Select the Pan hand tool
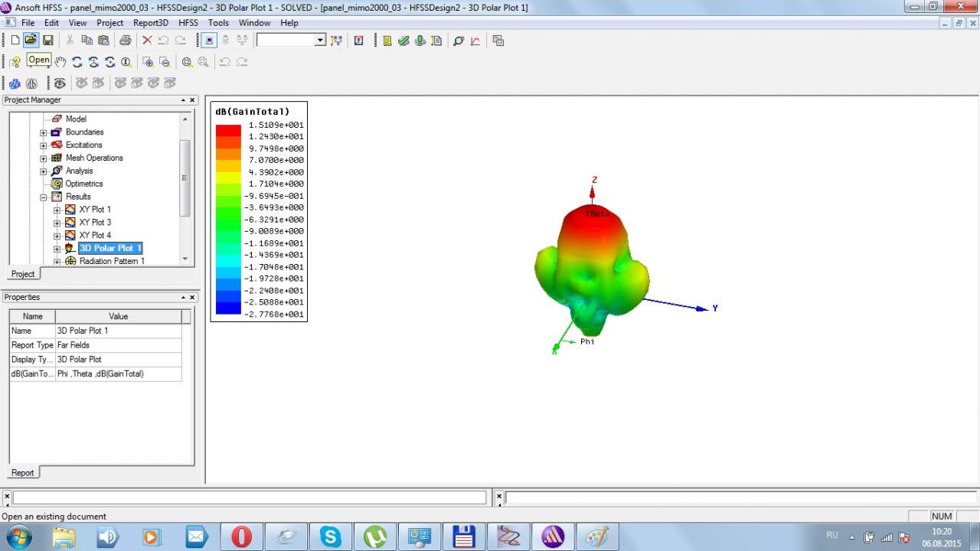 click(60, 62)
